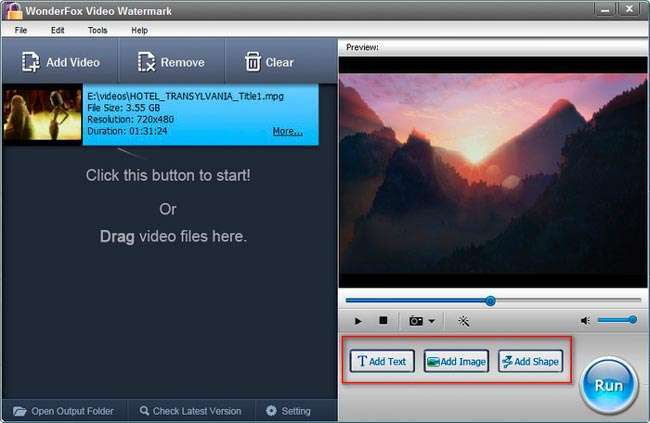Open the Edit menu
Viewport: 650px width, 423px height.
click(x=58, y=30)
